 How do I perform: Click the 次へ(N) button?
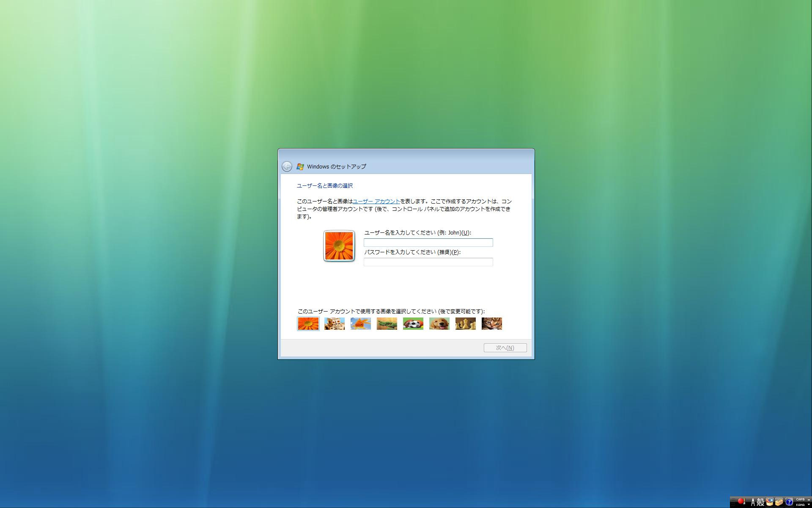click(505, 348)
